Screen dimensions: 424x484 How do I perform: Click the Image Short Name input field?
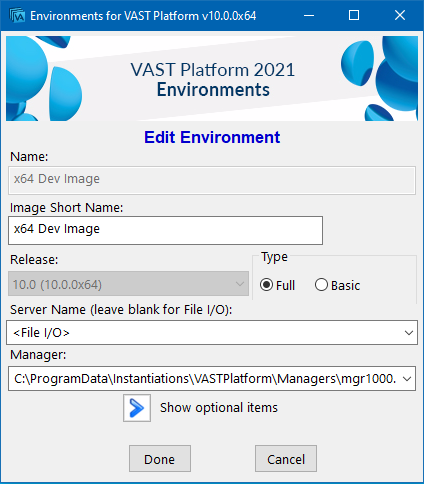point(165,230)
